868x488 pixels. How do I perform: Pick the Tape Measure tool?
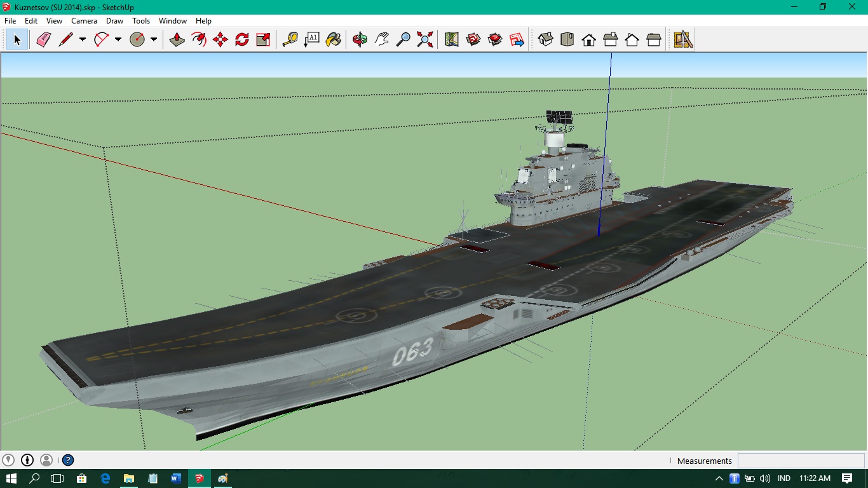[290, 39]
